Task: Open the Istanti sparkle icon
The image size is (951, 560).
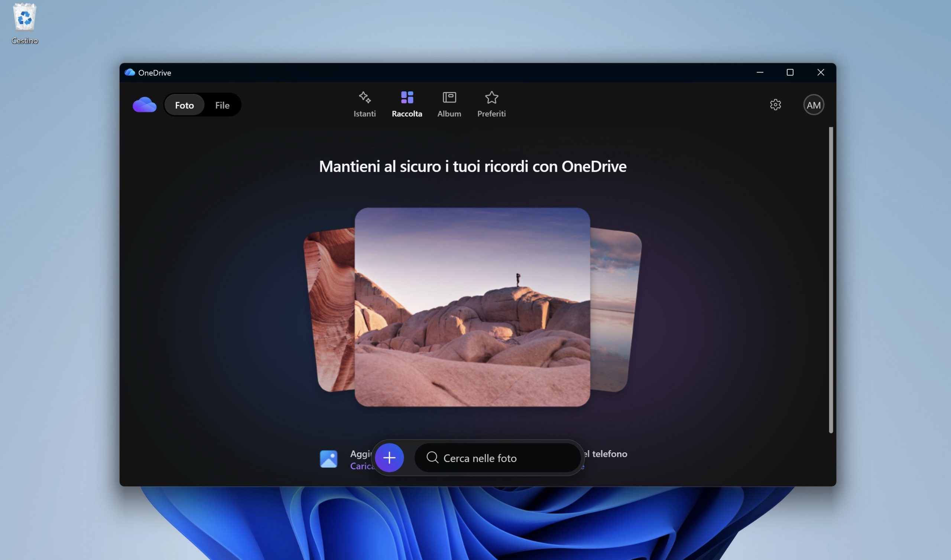Action: click(x=364, y=98)
